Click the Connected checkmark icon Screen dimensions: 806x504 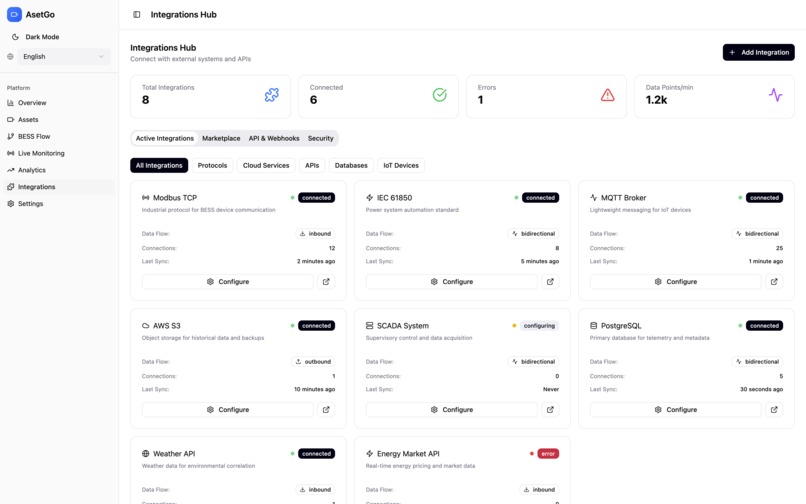(439, 95)
